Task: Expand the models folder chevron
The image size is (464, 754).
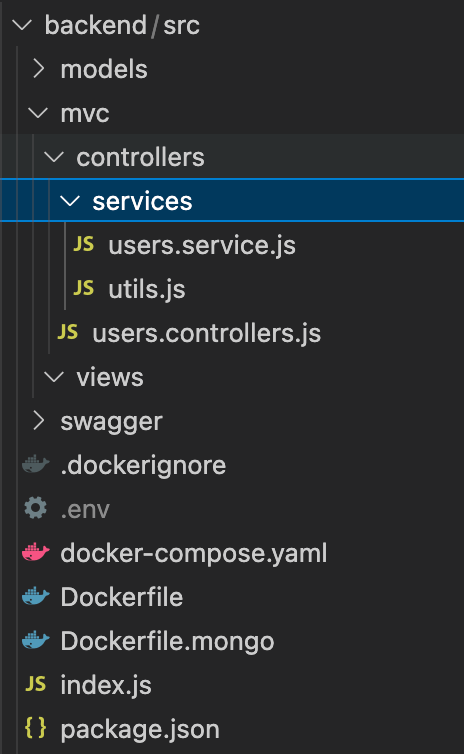Action: (38, 69)
